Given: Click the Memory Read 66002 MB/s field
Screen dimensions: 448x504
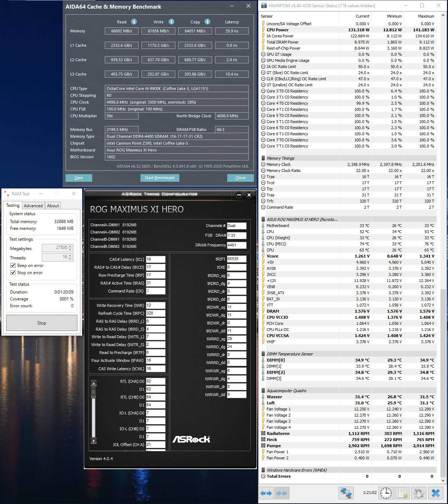Looking at the screenshot, I should [122, 31].
